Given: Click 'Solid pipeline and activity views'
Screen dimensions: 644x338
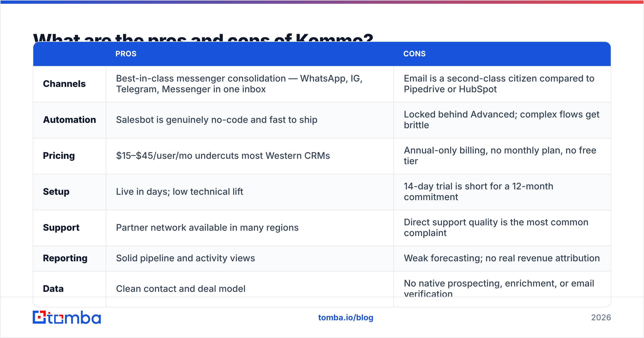Looking at the screenshot, I should tap(185, 258).
